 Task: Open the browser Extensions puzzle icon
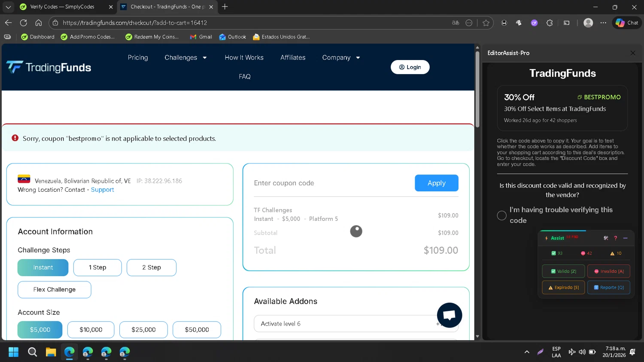pyautogui.click(x=550, y=23)
